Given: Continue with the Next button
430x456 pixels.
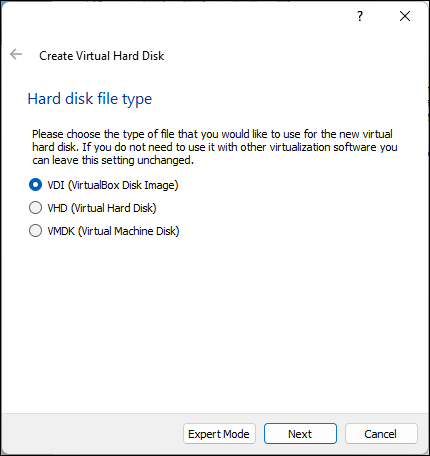Looking at the screenshot, I should tap(300, 434).
